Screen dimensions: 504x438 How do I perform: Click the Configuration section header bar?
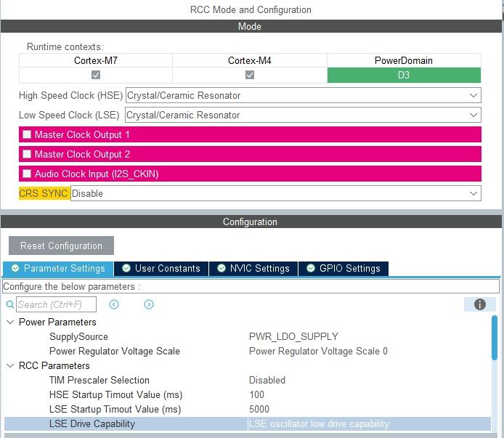click(251, 222)
